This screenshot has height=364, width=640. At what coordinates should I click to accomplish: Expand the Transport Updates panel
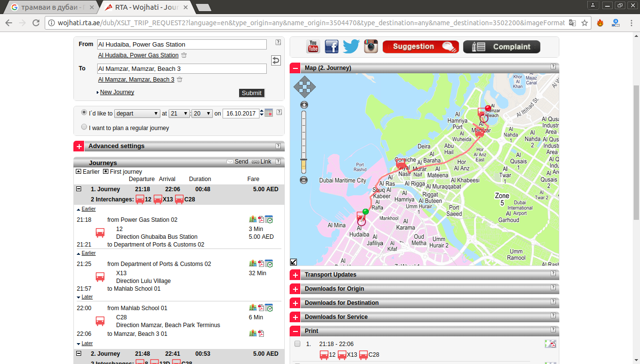[x=295, y=275]
